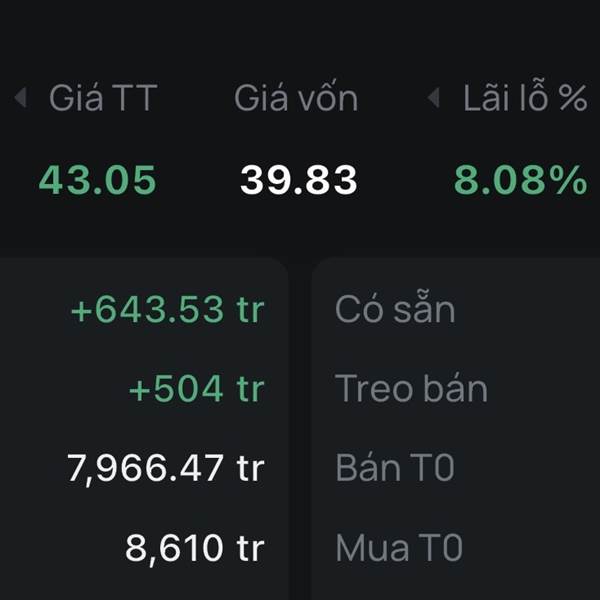This screenshot has height=600, width=600.
Task: Tap empty area above the Giá vốn header
Action: pyautogui.click(x=296, y=35)
